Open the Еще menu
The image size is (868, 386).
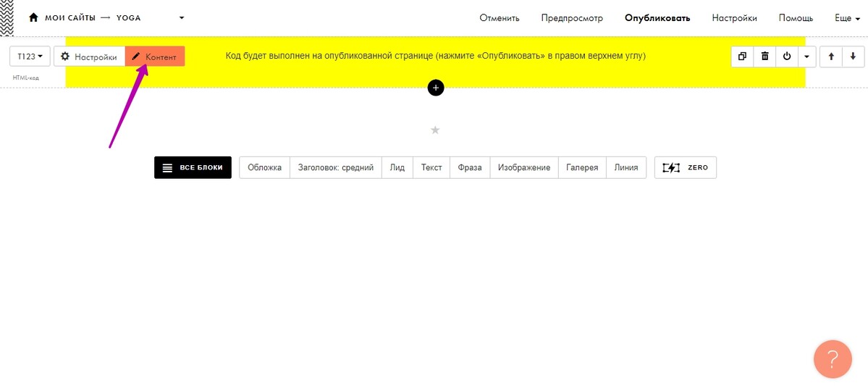[848, 17]
